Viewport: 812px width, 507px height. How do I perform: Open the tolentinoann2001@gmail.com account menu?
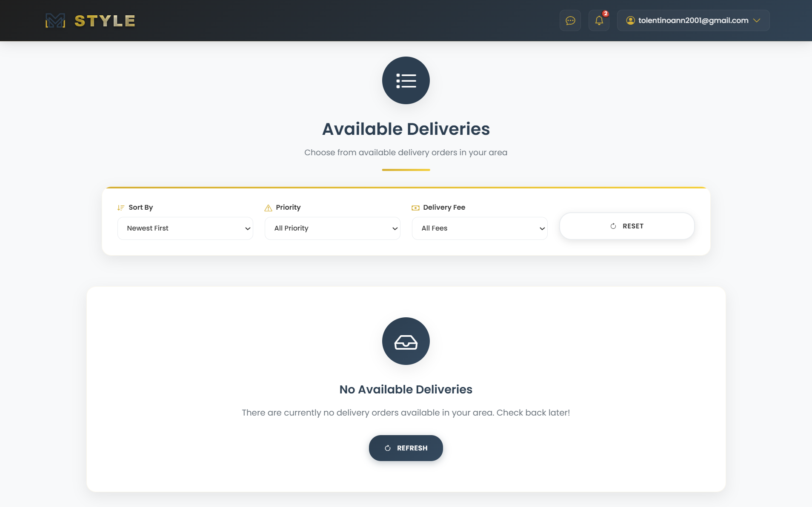point(693,20)
